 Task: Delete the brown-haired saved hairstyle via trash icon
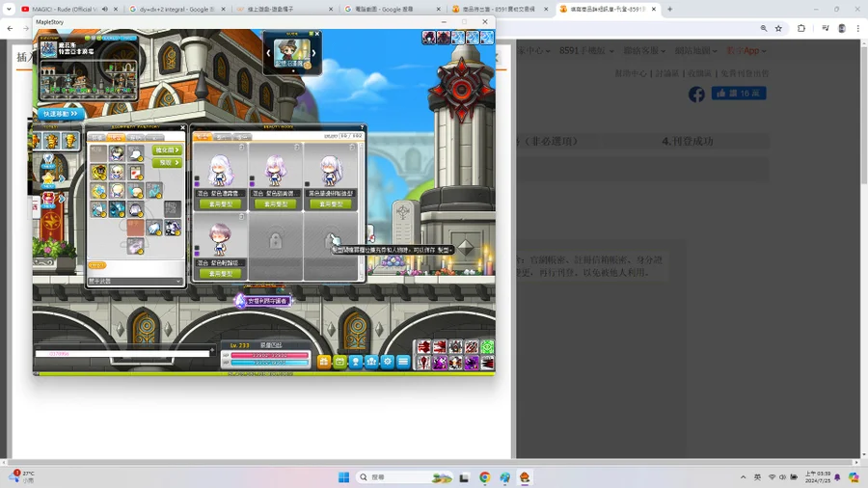pyautogui.click(x=242, y=218)
